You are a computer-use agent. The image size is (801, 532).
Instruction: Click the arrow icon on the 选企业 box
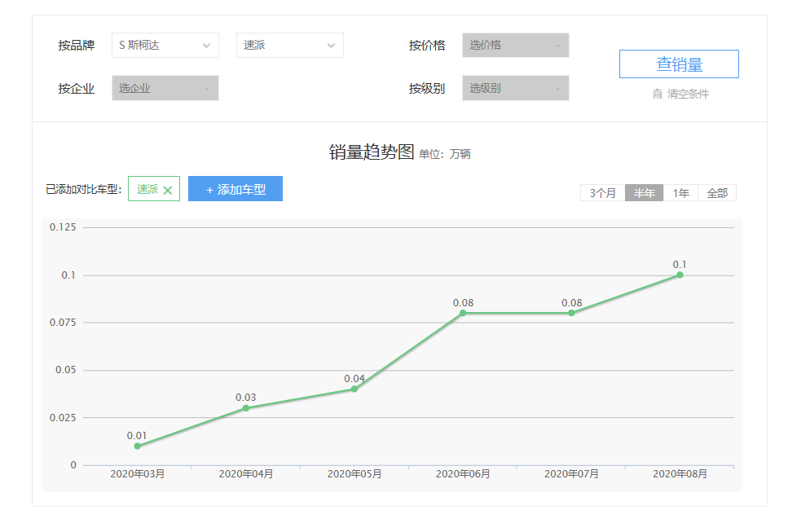(208, 87)
